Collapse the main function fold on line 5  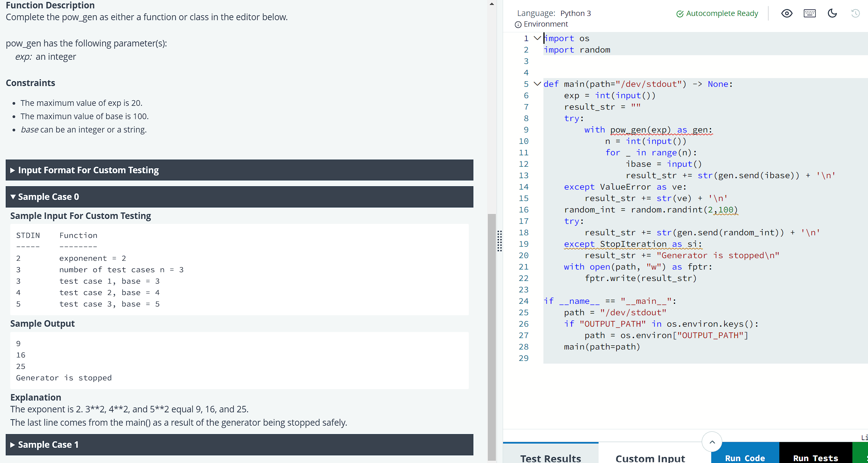tap(537, 83)
